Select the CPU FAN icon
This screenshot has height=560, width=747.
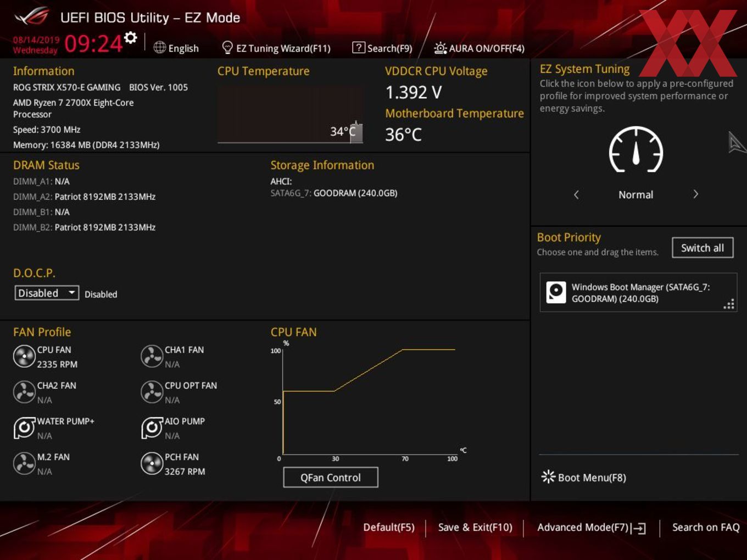pyautogui.click(x=24, y=356)
